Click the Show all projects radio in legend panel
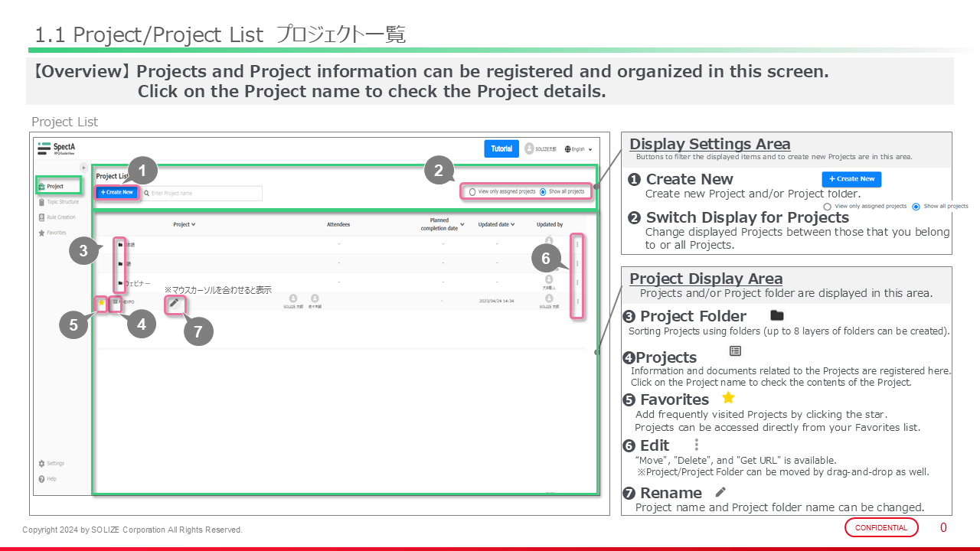980x551 pixels. pos(916,207)
